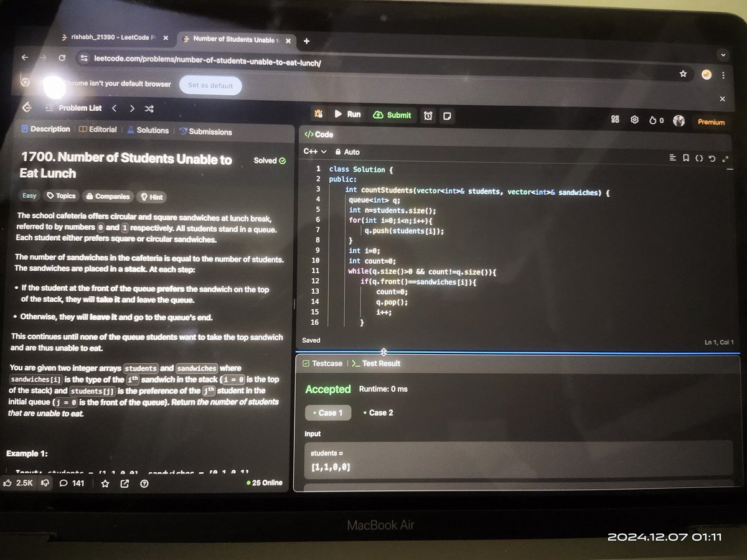
Task: Toggle the Auto lock setting
Action: tap(347, 152)
